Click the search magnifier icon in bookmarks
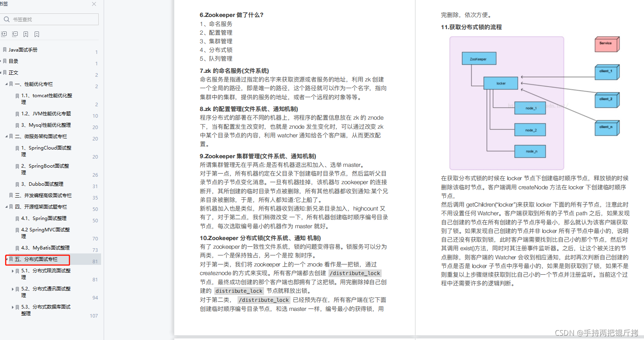The image size is (644, 340). tap(7, 19)
